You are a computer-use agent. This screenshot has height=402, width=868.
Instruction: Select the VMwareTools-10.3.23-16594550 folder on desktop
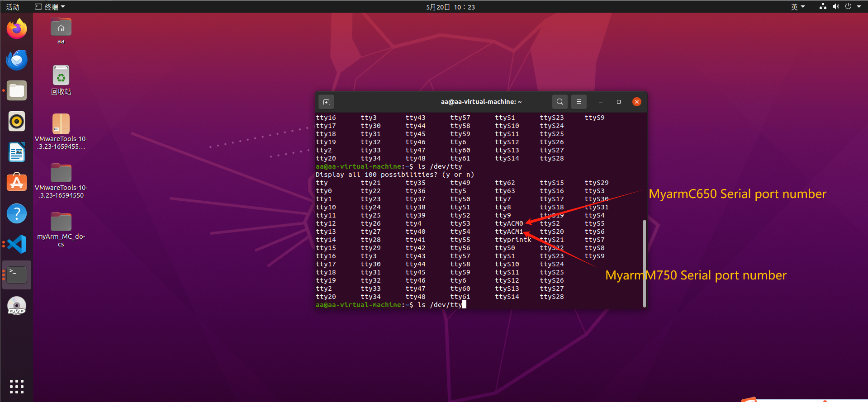61,181
